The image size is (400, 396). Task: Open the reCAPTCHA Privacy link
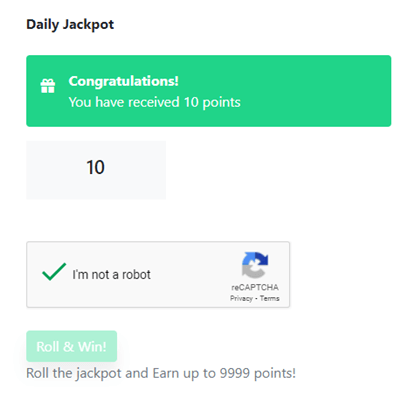(x=241, y=298)
